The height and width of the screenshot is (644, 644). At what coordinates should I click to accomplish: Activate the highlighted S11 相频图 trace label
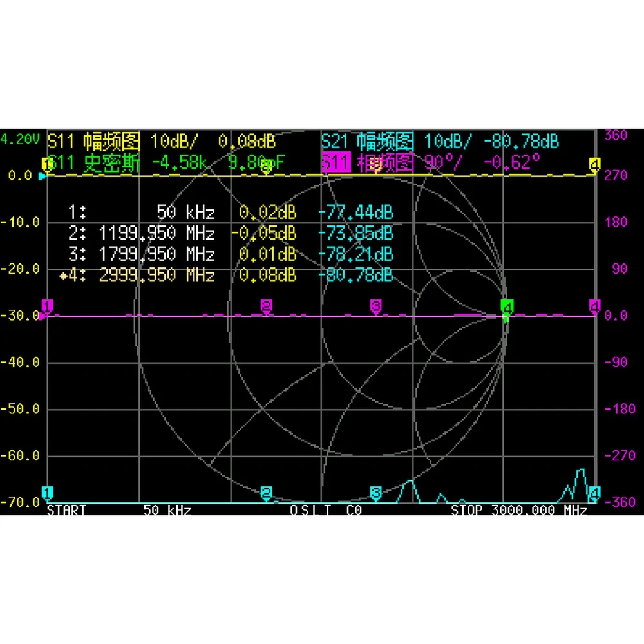coord(367,163)
